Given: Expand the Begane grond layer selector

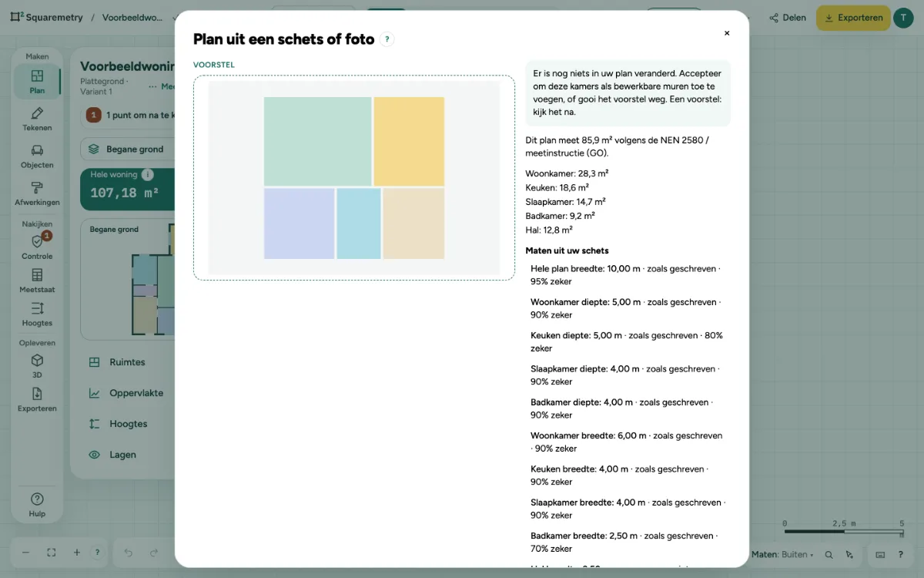Looking at the screenshot, I should click(x=127, y=149).
